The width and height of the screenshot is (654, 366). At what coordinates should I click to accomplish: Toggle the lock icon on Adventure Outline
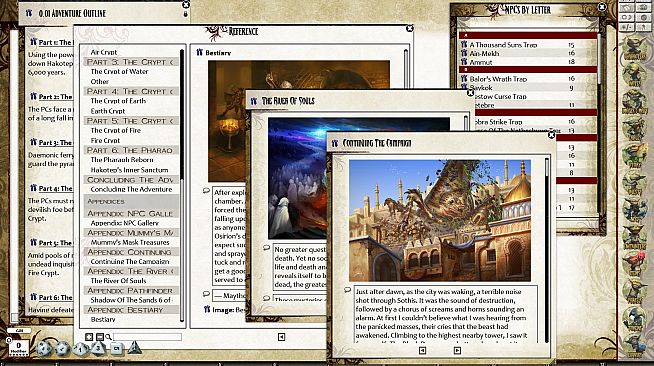pyautogui.click(x=186, y=15)
